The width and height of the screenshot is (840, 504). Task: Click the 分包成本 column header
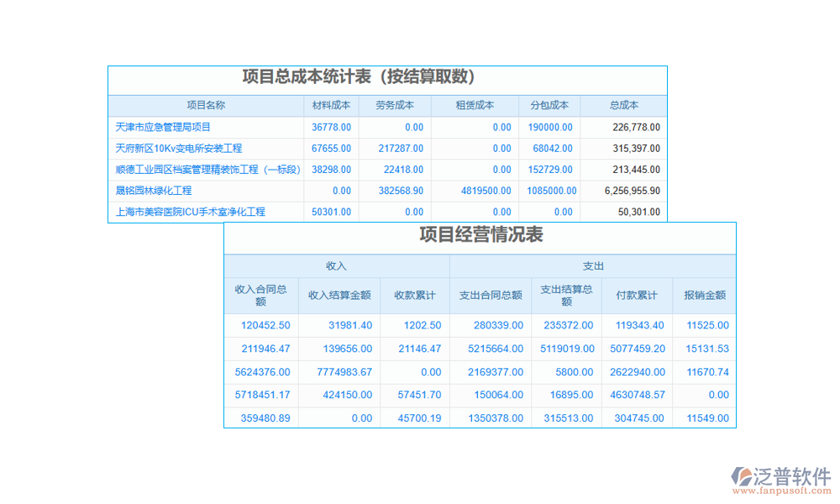(x=550, y=106)
